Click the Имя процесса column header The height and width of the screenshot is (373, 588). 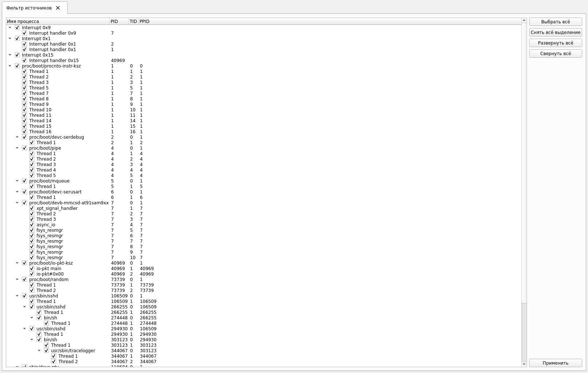coord(58,22)
